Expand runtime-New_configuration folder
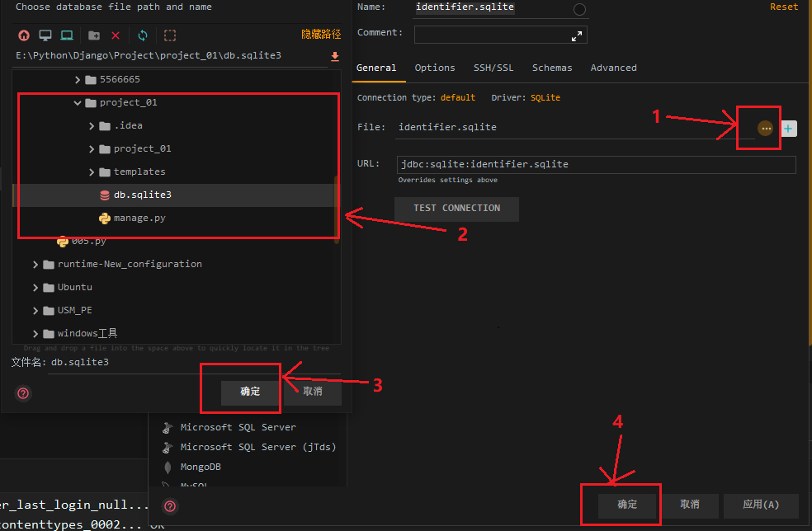 pos(35,265)
